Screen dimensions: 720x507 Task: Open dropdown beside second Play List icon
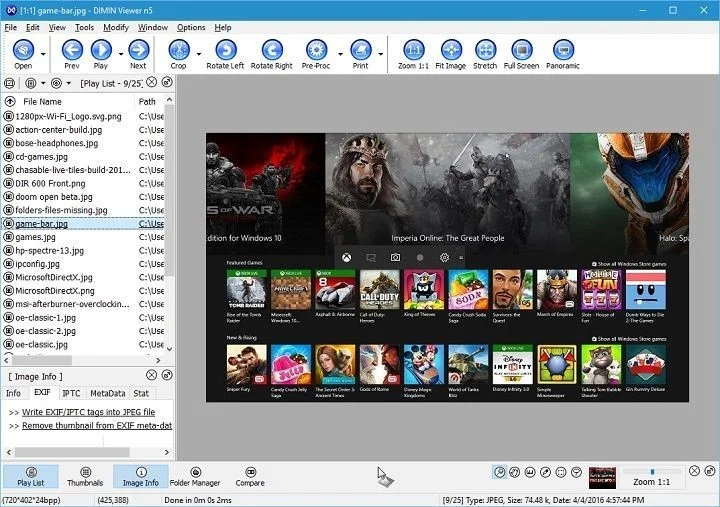(x=43, y=84)
